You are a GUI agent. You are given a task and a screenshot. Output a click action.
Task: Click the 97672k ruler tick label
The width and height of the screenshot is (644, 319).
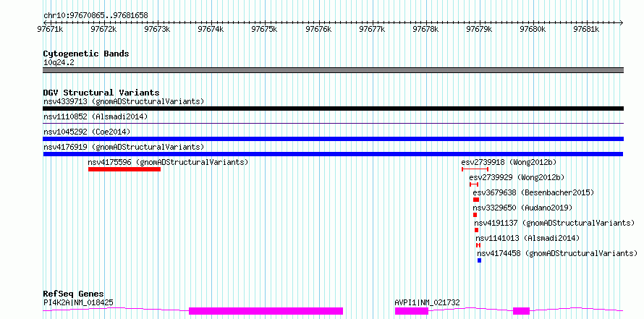103,29
